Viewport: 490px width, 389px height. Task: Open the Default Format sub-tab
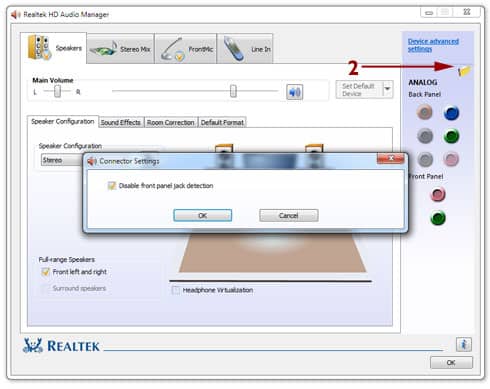pyautogui.click(x=222, y=122)
